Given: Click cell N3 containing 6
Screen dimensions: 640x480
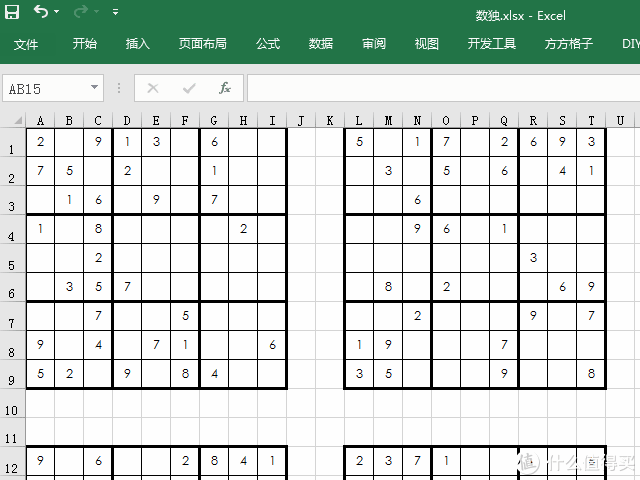Looking at the screenshot, I should pyautogui.click(x=417, y=200).
